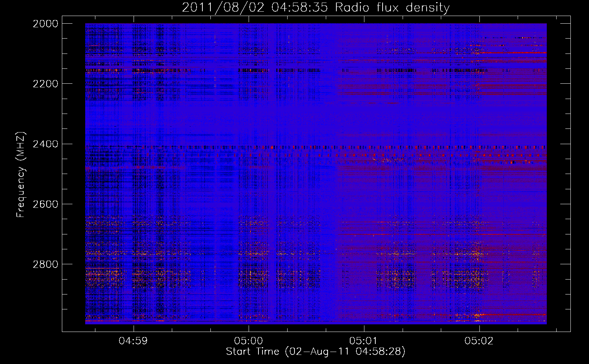The height and width of the screenshot is (364, 589).
Task: Click the plot title "2011/08/02 04:58:35 Radio flux density"
Action: 316,8
